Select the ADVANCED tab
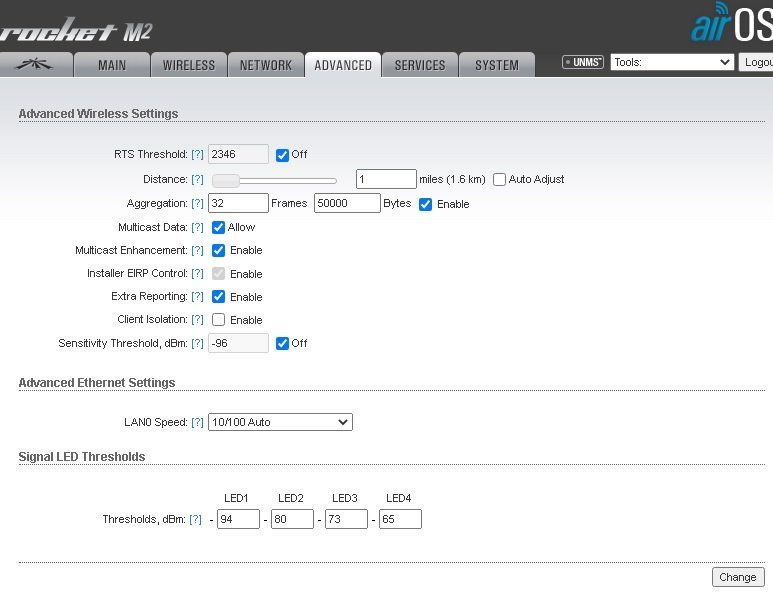This screenshot has width=773, height=592. click(x=343, y=65)
